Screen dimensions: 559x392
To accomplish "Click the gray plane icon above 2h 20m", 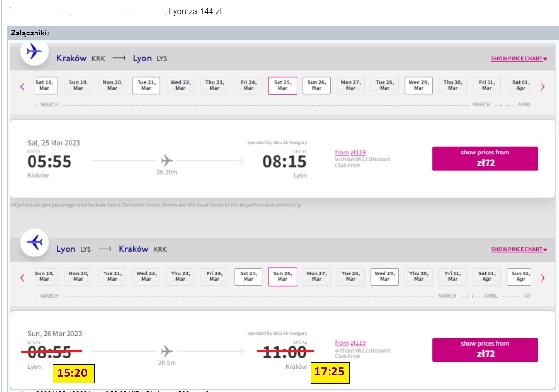I will (167, 160).
